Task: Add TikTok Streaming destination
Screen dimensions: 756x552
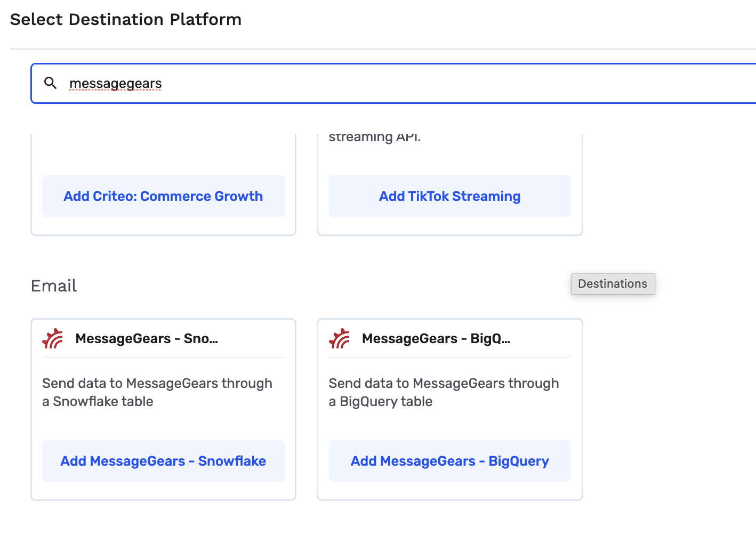Action: [450, 196]
